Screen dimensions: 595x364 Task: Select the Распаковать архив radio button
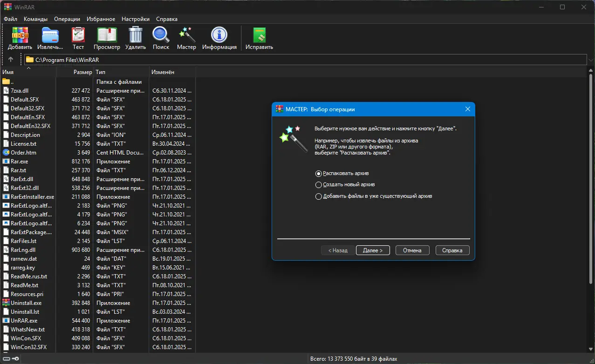tap(319, 174)
